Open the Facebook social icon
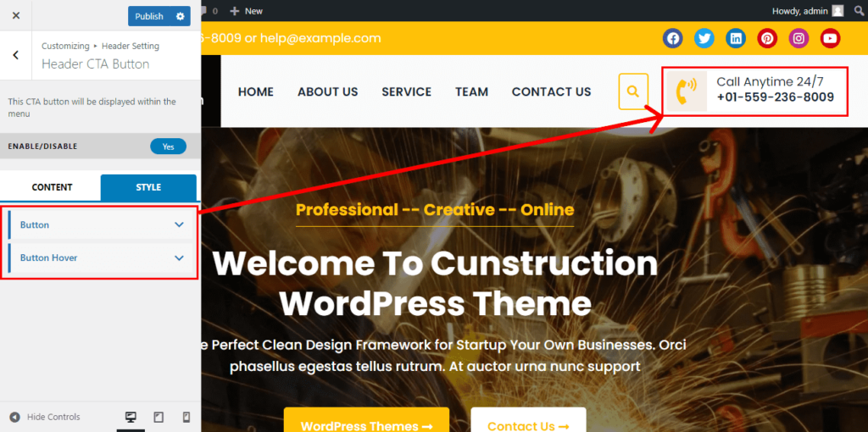The width and height of the screenshot is (868, 432). tap(672, 39)
